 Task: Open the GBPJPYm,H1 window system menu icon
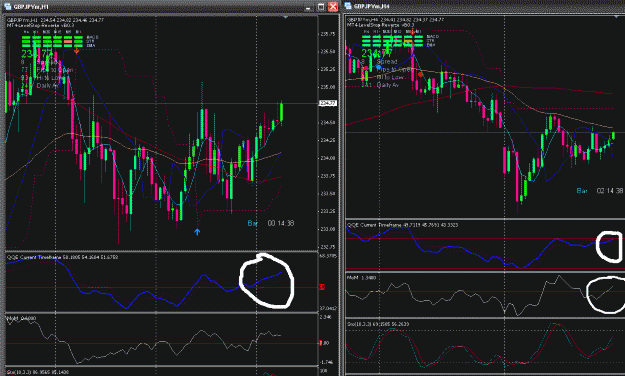[7, 6]
